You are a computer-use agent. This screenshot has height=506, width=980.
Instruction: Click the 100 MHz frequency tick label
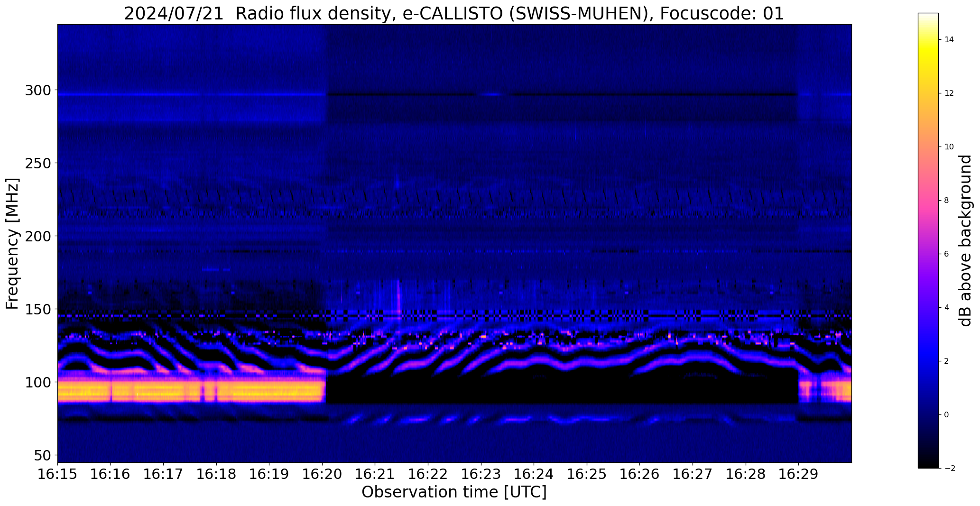tap(38, 382)
